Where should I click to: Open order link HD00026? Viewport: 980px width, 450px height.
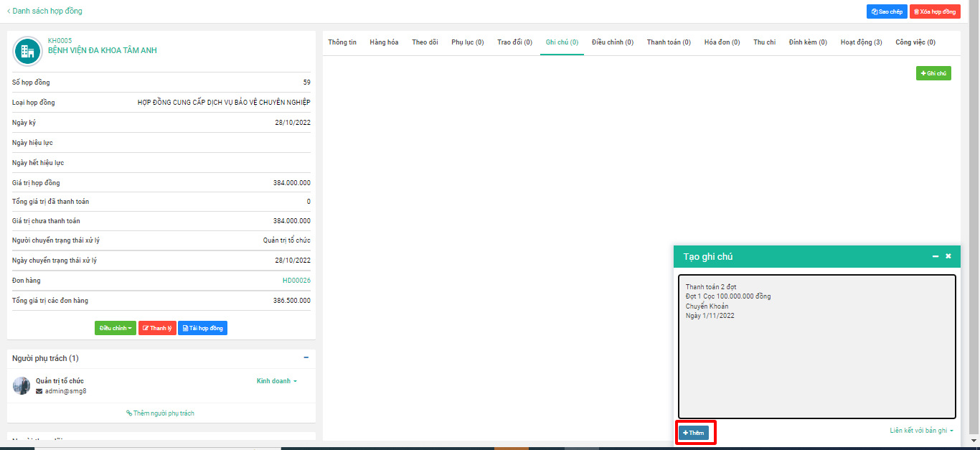296,281
